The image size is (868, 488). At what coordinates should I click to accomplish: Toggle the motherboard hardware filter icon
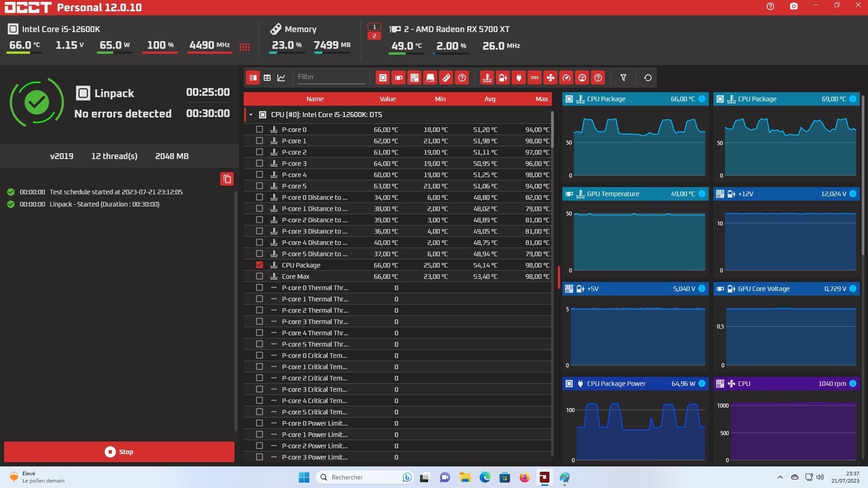tap(414, 78)
